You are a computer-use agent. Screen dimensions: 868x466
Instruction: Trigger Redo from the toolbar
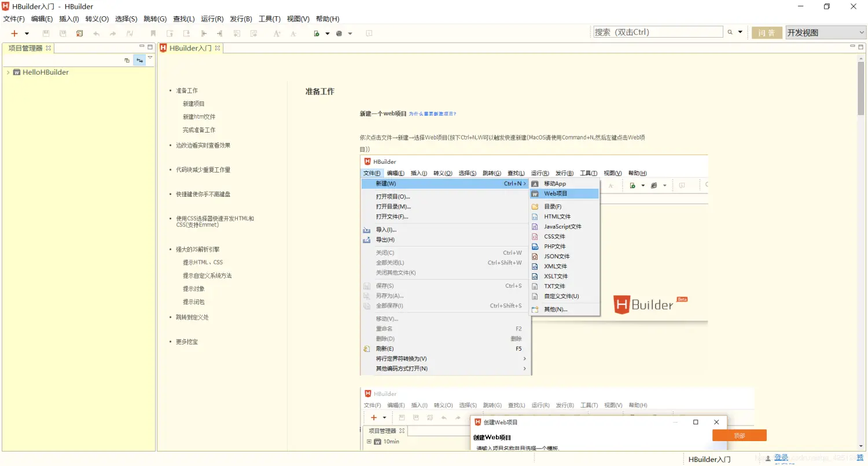[x=112, y=33]
